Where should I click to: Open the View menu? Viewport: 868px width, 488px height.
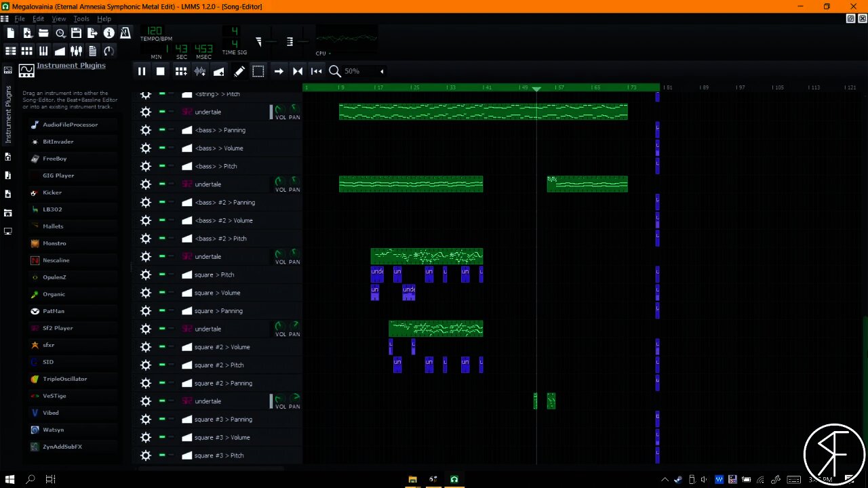pos(59,19)
